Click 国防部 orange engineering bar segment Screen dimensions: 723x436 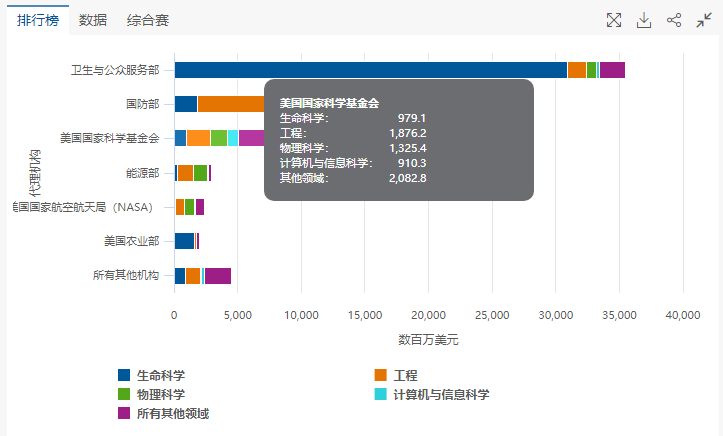(231, 104)
